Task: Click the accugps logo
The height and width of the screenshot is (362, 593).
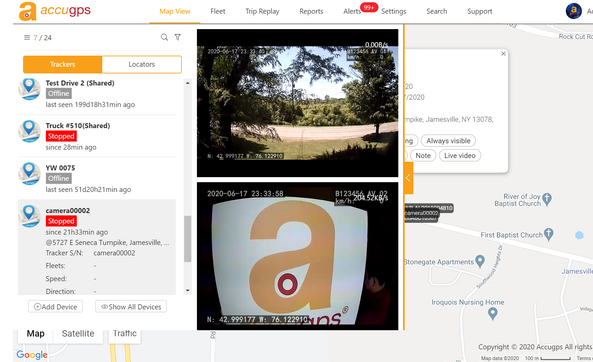Action: point(55,11)
